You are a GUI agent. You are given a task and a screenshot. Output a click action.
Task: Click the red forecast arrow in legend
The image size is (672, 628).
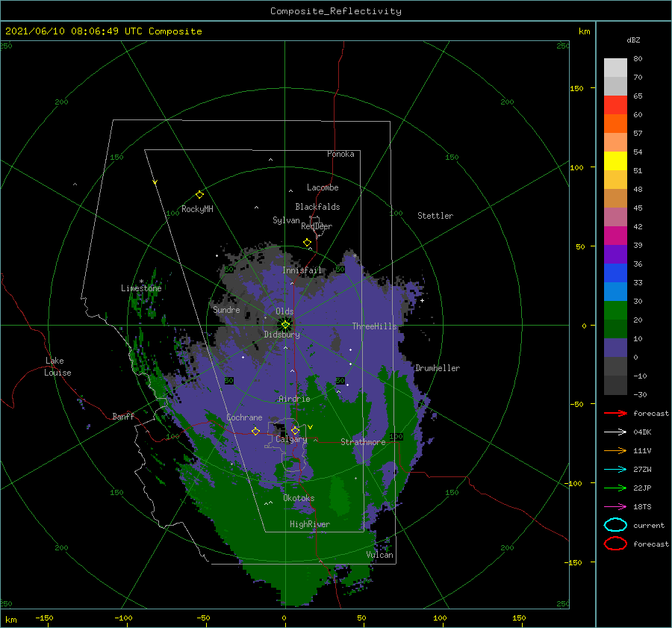(615, 413)
